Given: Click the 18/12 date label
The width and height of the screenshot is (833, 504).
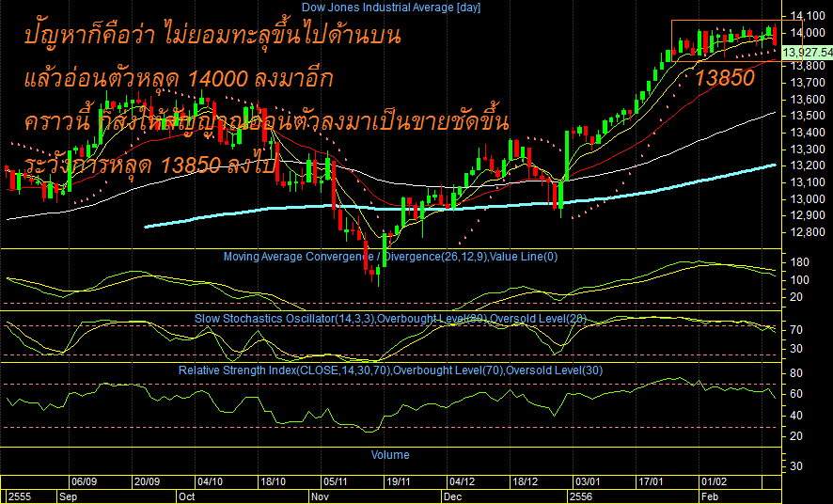Looking at the screenshot, I should pyautogui.click(x=525, y=481).
